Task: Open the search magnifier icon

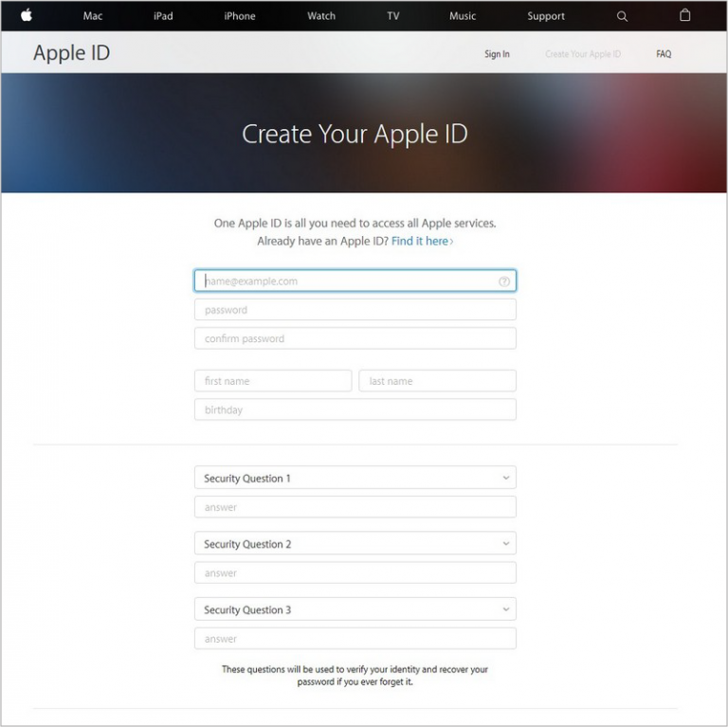Action: point(622,16)
